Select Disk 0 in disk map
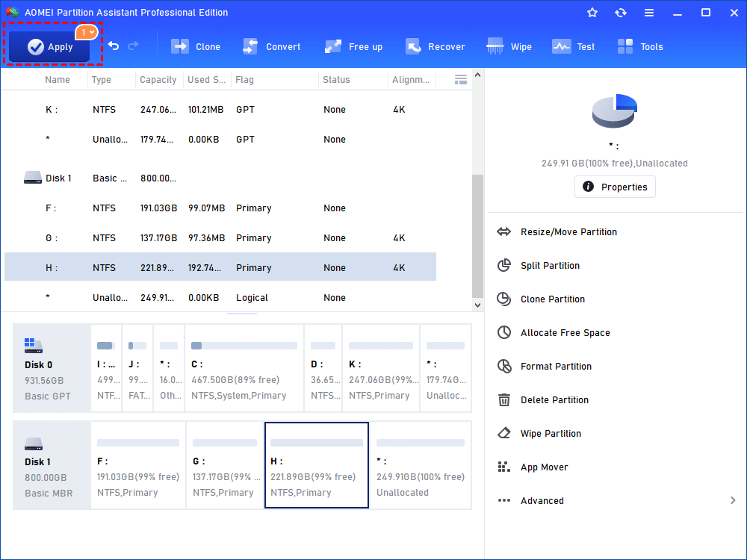Viewport: 747px width, 560px height. [x=52, y=368]
